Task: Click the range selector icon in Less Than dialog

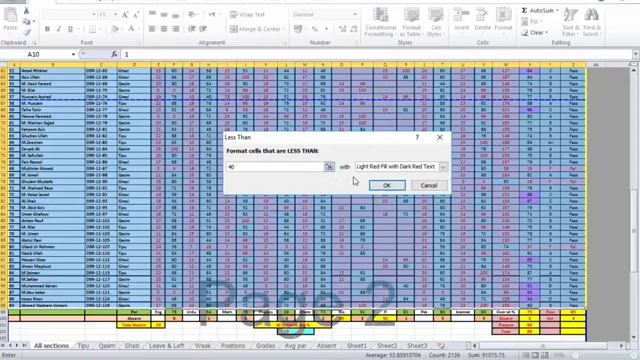Action: 329,167
